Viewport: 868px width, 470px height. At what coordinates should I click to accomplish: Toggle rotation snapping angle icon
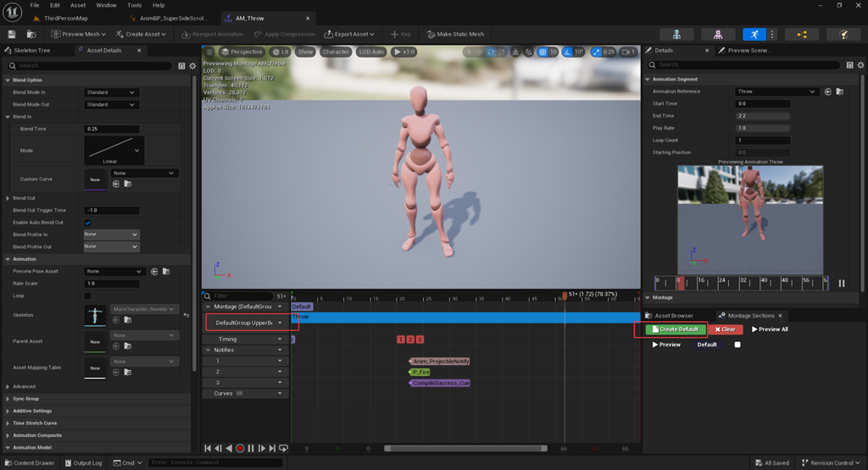567,52
